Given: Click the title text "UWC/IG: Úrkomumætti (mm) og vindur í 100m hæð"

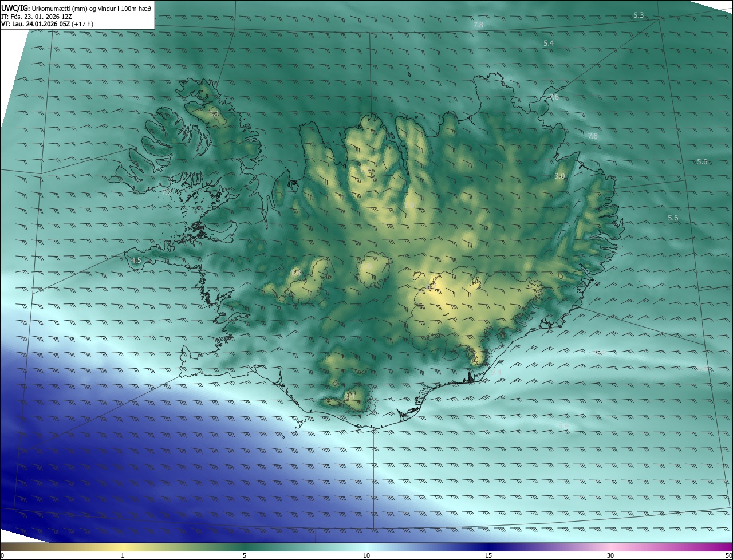Looking at the screenshot, I should coord(76,8).
